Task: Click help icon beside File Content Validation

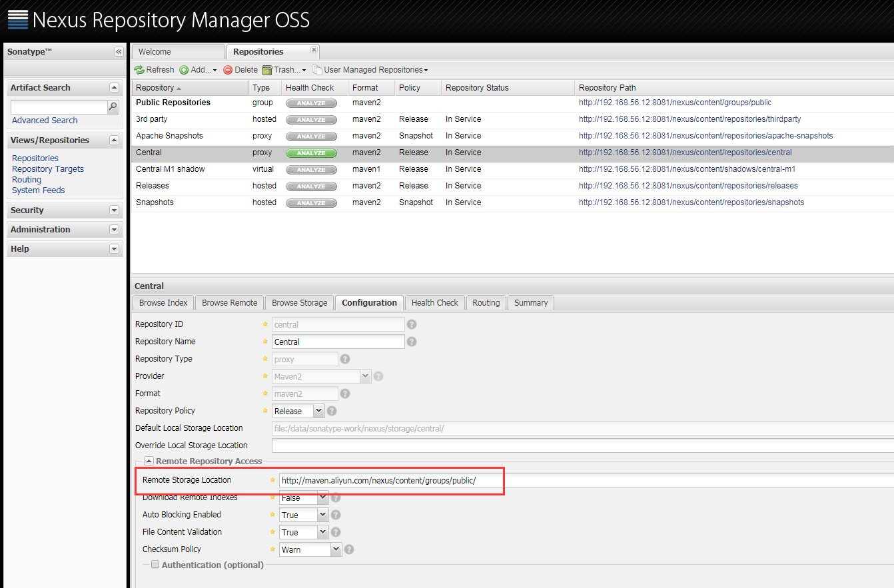Action: click(336, 532)
